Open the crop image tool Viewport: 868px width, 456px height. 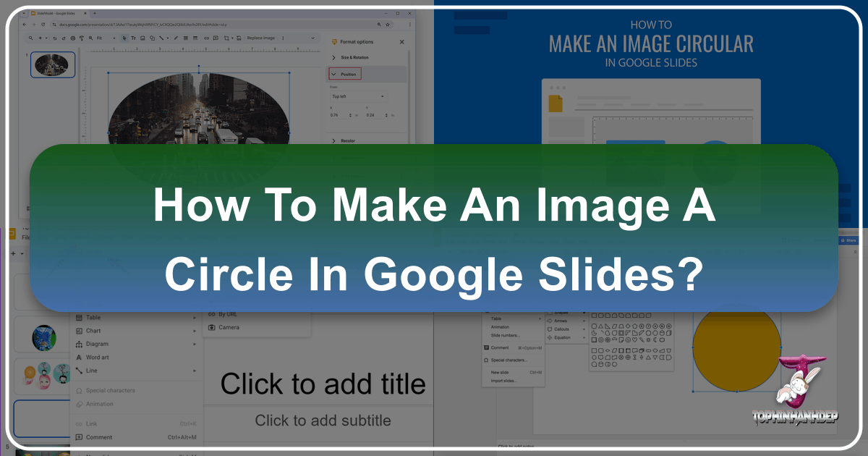[227, 38]
